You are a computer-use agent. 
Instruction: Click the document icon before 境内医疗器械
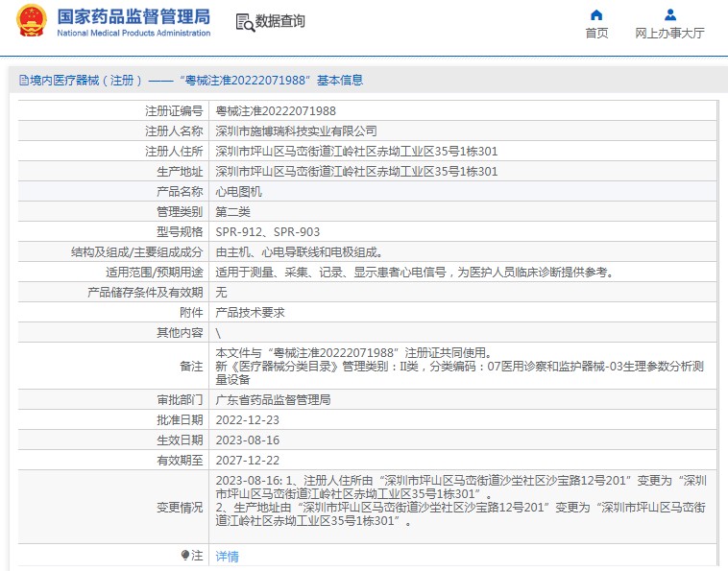pyautogui.click(x=24, y=81)
